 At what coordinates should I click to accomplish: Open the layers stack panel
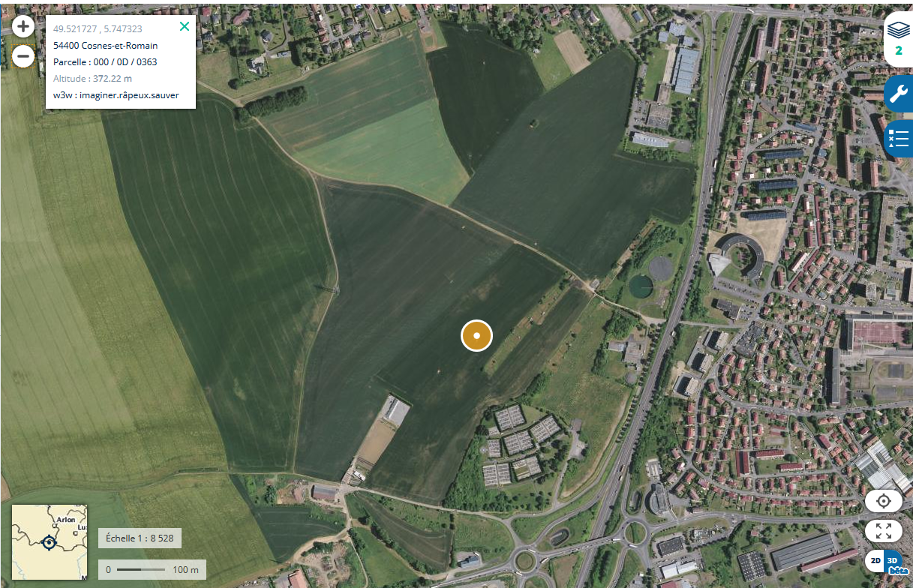[x=898, y=39]
